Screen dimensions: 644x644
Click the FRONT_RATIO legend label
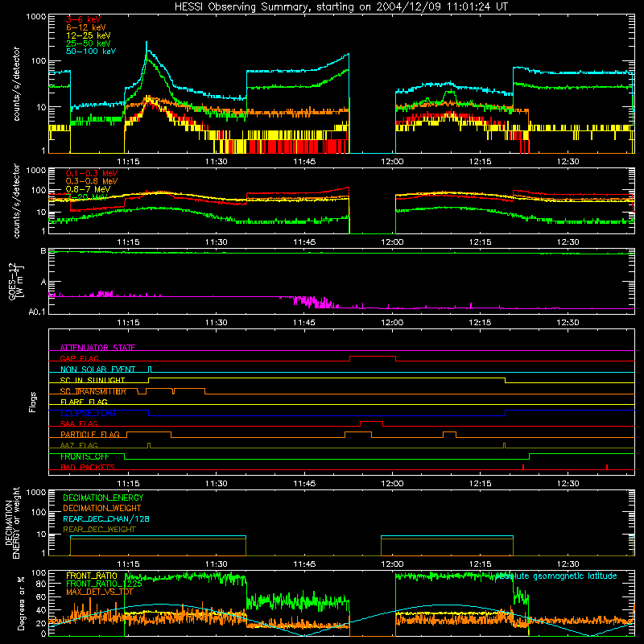tap(92, 576)
